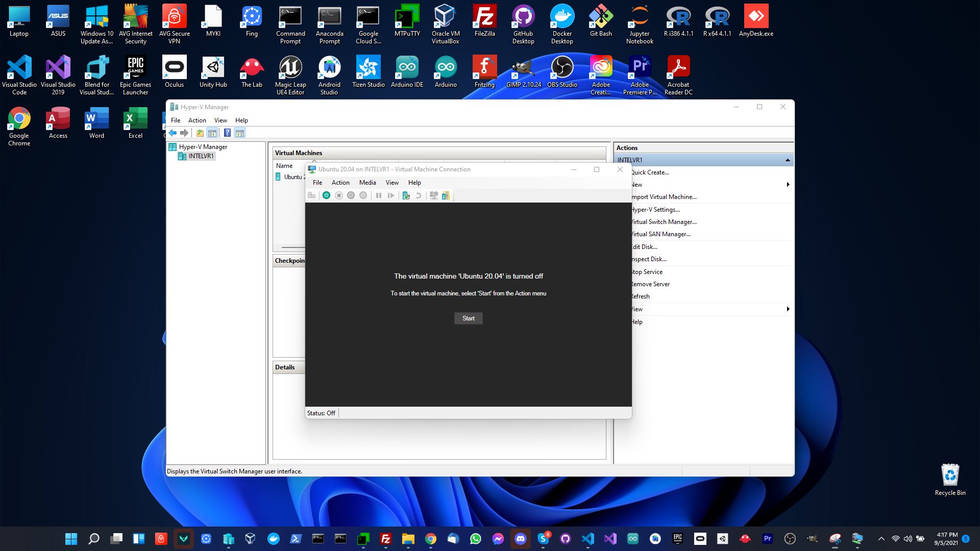The width and height of the screenshot is (980, 551).
Task: Select the Ubuntu row in Virtual Machines list
Action: (289, 177)
